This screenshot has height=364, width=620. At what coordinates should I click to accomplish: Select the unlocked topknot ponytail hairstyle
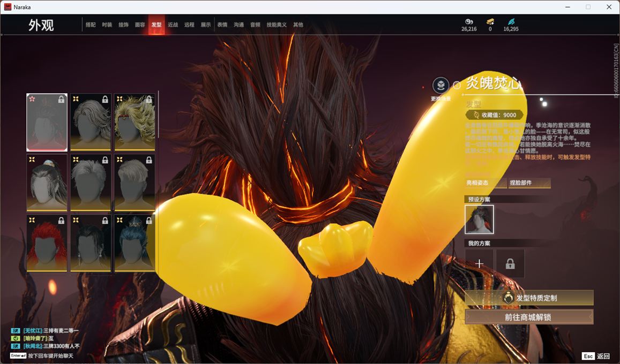[47, 183]
